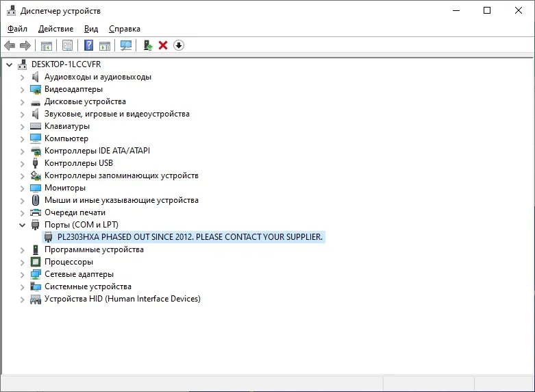Expand Аудиовходы и аудиовыходы category
The image size is (535, 392).
22,77
